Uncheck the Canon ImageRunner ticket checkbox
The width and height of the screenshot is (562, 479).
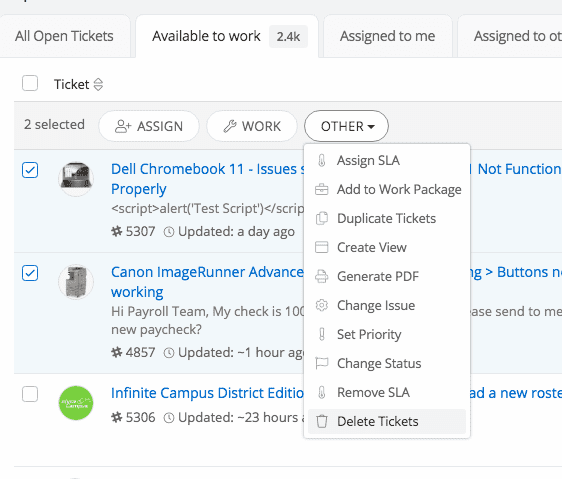(x=30, y=273)
